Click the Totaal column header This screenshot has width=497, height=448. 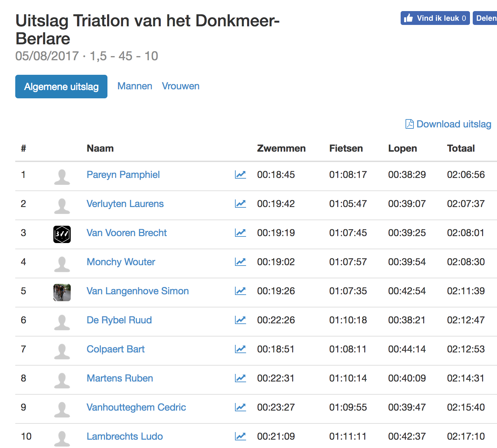pos(461,148)
